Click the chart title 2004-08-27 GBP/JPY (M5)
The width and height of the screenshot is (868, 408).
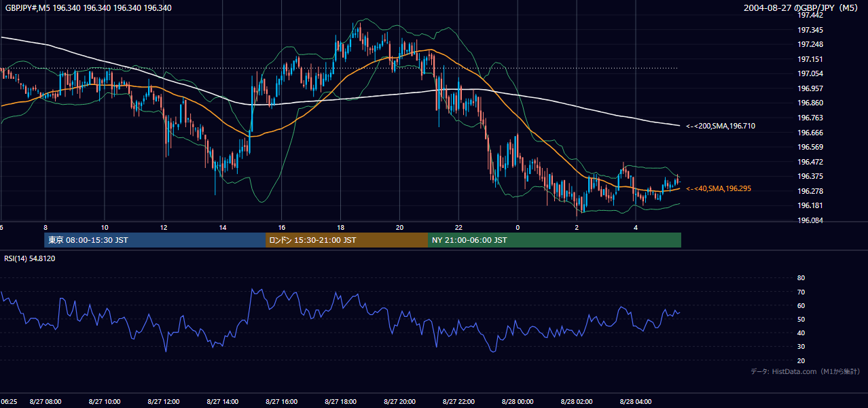coord(802,8)
